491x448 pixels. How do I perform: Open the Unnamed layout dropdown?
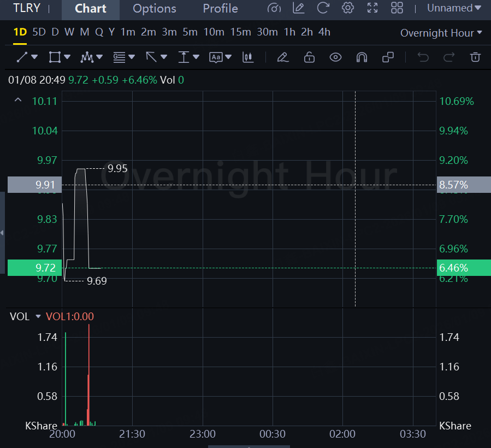click(x=454, y=8)
